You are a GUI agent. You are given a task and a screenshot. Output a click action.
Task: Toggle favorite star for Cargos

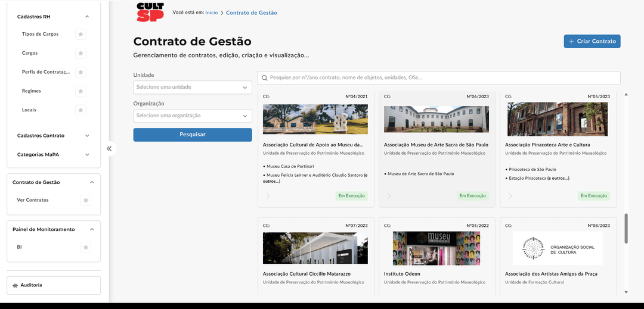[x=81, y=53]
